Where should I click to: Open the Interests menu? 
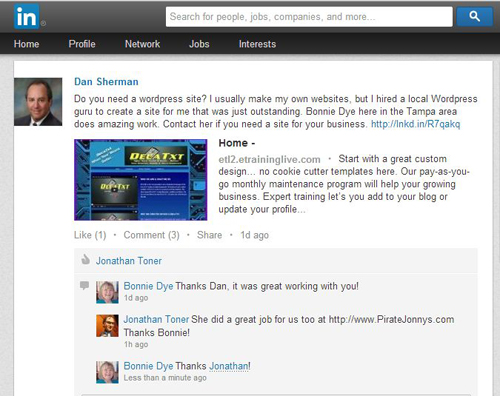(x=257, y=44)
